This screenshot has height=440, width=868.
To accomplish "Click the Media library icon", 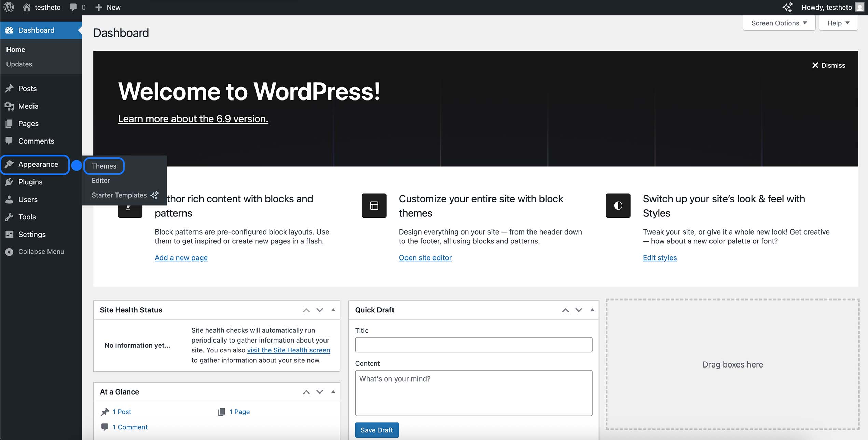I will 10,106.
